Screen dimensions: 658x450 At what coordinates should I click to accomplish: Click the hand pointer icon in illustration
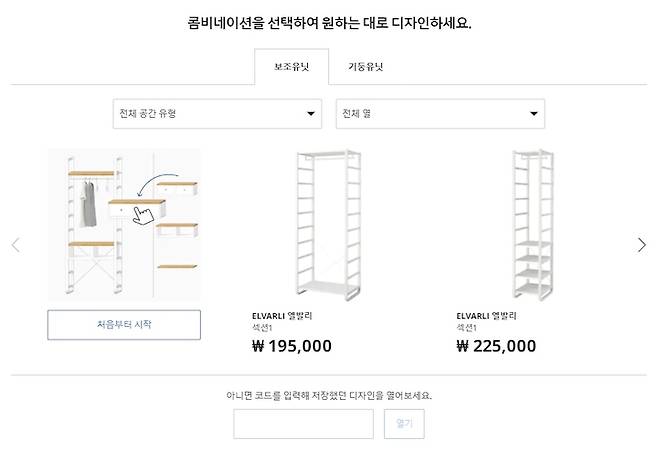[x=145, y=214]
